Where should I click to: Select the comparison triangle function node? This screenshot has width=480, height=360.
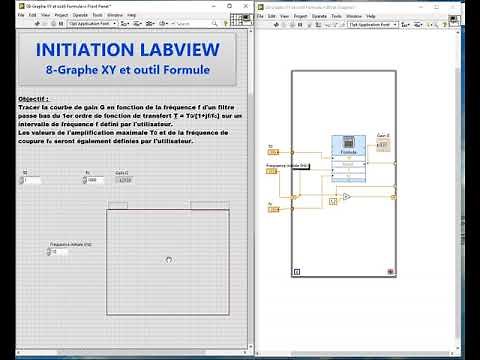(x=346, y=196)
